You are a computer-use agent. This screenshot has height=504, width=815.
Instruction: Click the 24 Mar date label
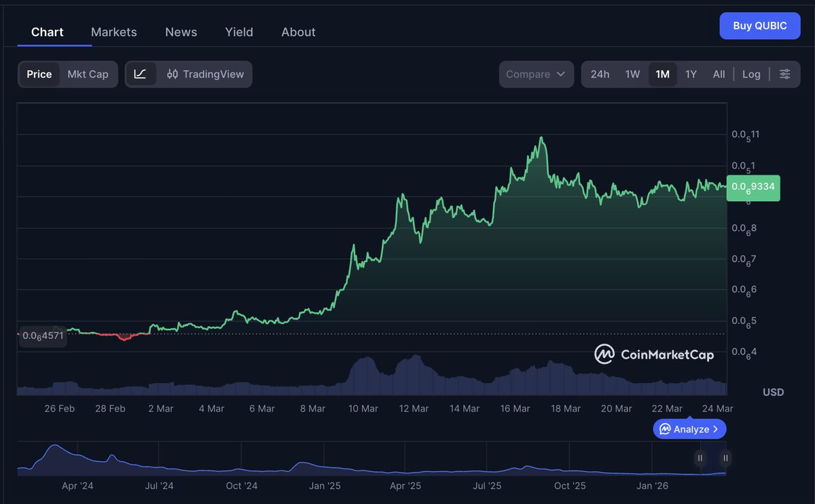(717, 408)
